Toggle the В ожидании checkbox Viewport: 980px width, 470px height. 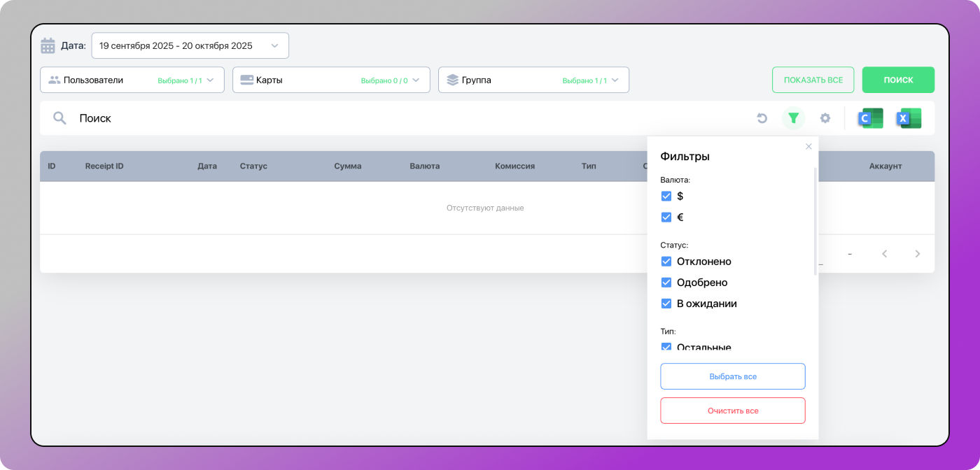click(x=666, y=304)
